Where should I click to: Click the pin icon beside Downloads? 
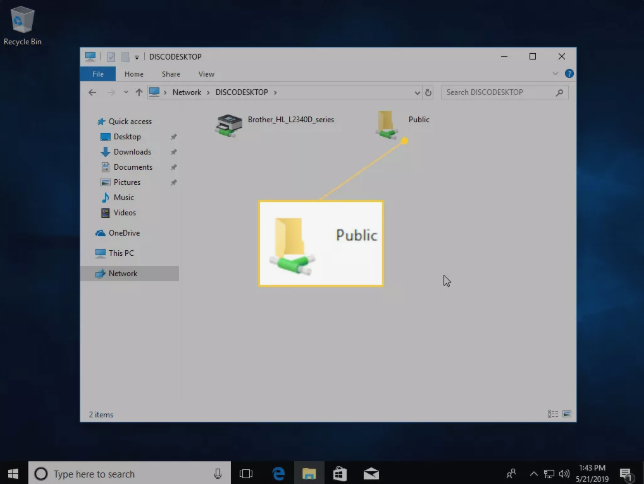(x=174, y=152)
